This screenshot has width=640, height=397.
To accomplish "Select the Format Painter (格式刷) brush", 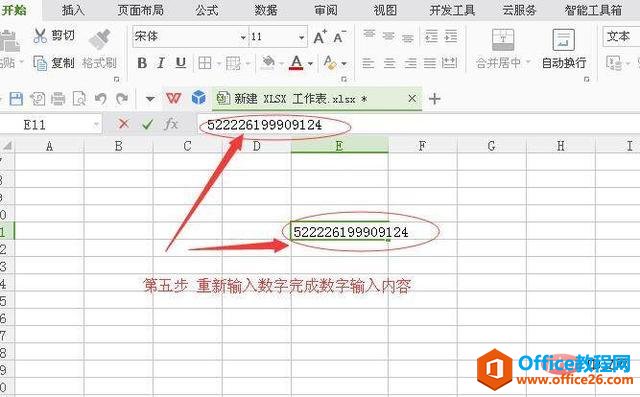I will [x=99, y=39].
